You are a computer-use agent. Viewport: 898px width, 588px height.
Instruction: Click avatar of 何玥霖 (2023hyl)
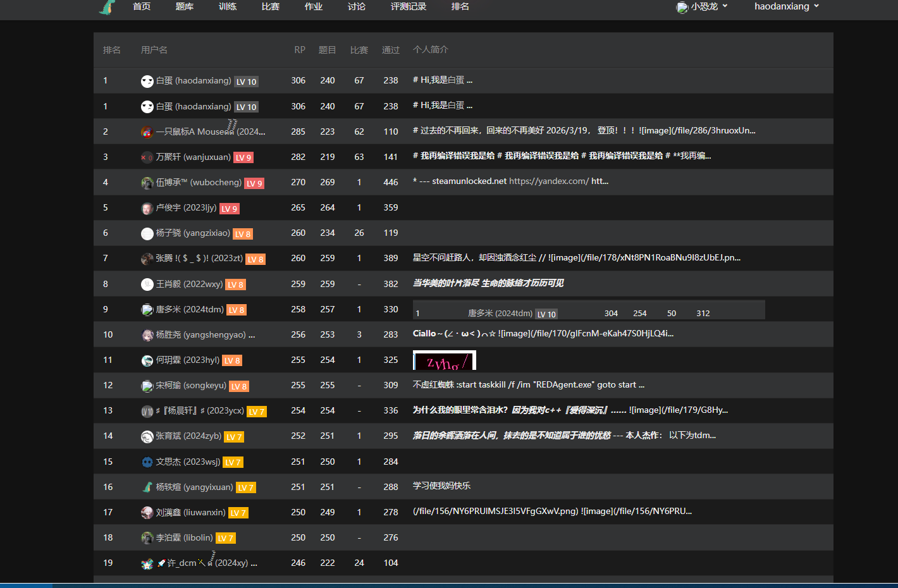pyautogui.click(x=147, y=360)
